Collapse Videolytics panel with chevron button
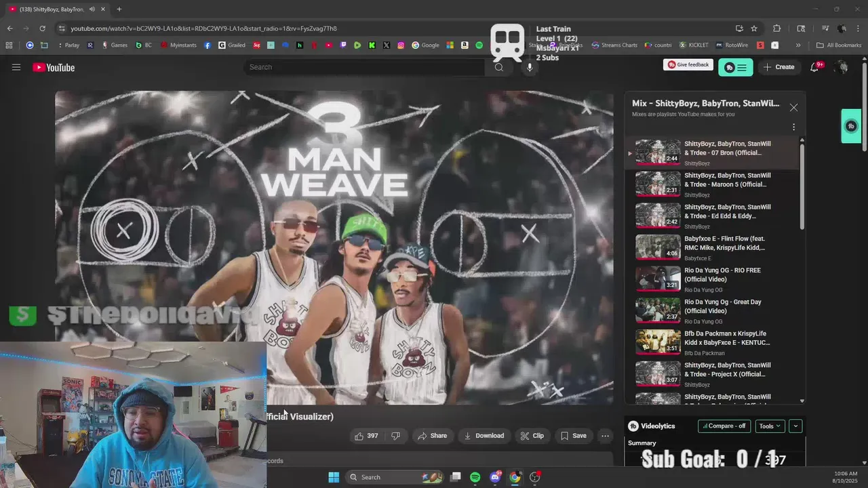868x488 pixels. (795, 426)
